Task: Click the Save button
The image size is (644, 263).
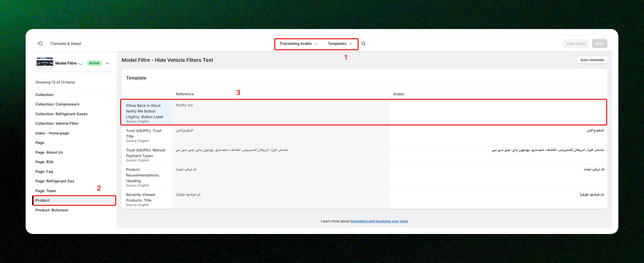Action: pyautogui.click(x=599, y=43)
